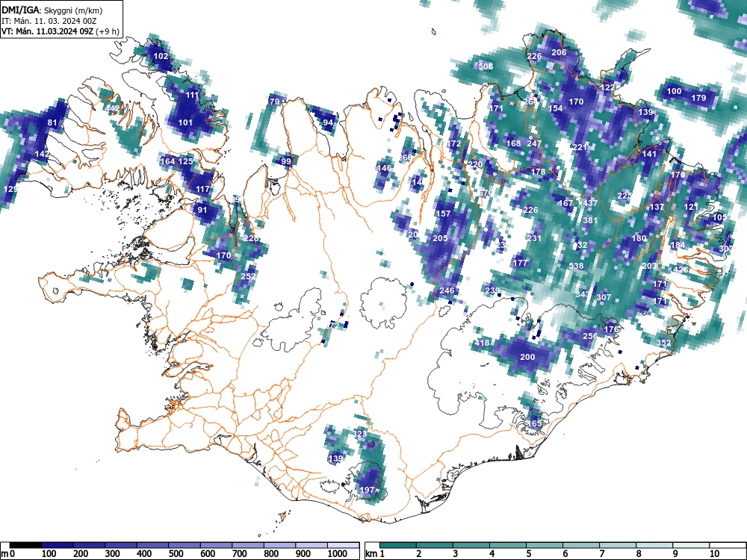This screenshot has width=747, height=560.
Task: Select the '442' visibility value
Action: tap(113, 108)
